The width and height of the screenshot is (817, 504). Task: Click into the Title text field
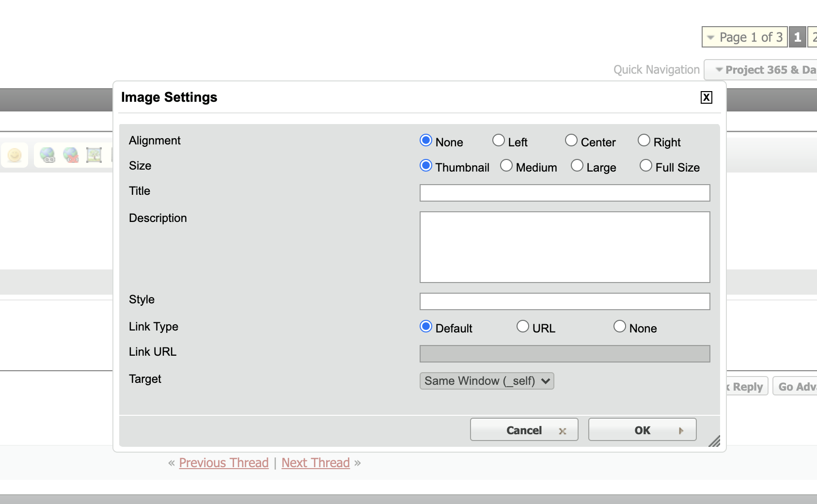565,193
